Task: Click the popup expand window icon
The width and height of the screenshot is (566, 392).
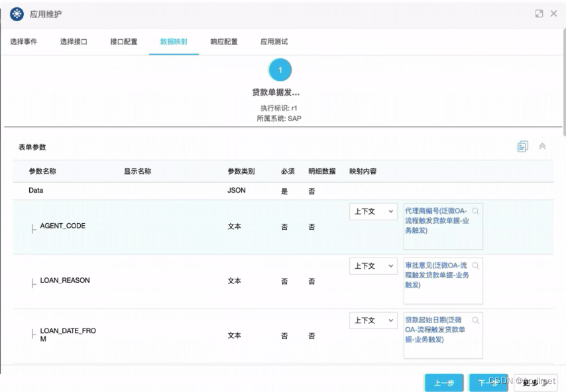Action: [539, 14]
